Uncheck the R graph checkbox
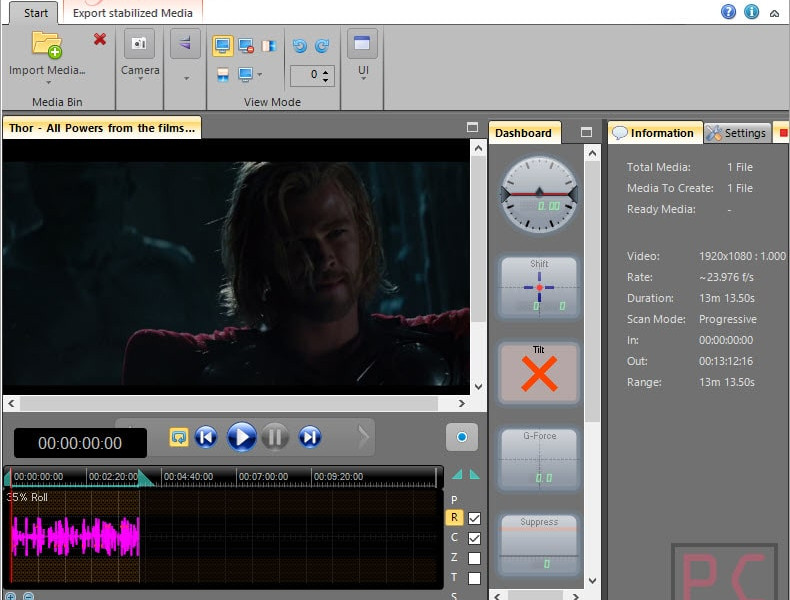The width and height of the screenshot is (790, 600). pos(474,518)
